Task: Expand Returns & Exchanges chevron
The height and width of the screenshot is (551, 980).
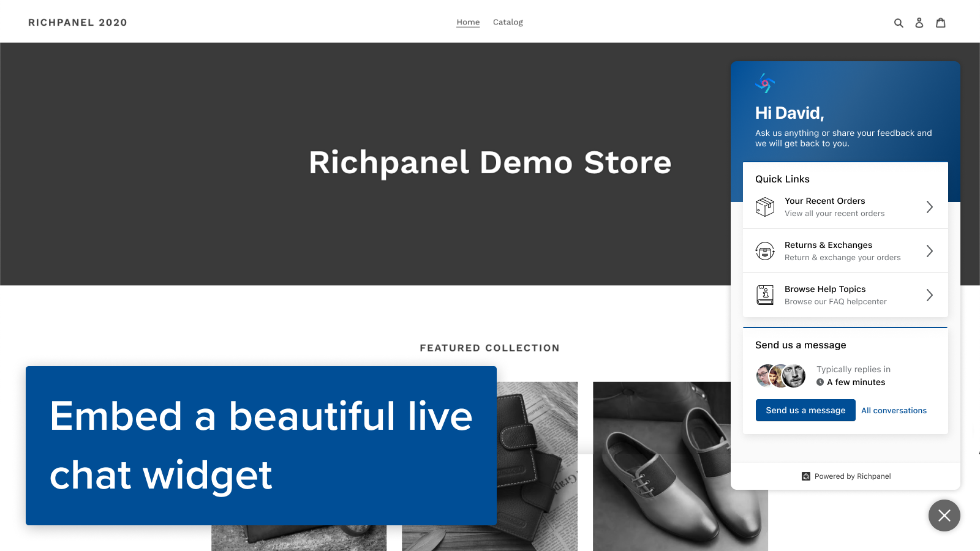Action: [x=930, y=251]
